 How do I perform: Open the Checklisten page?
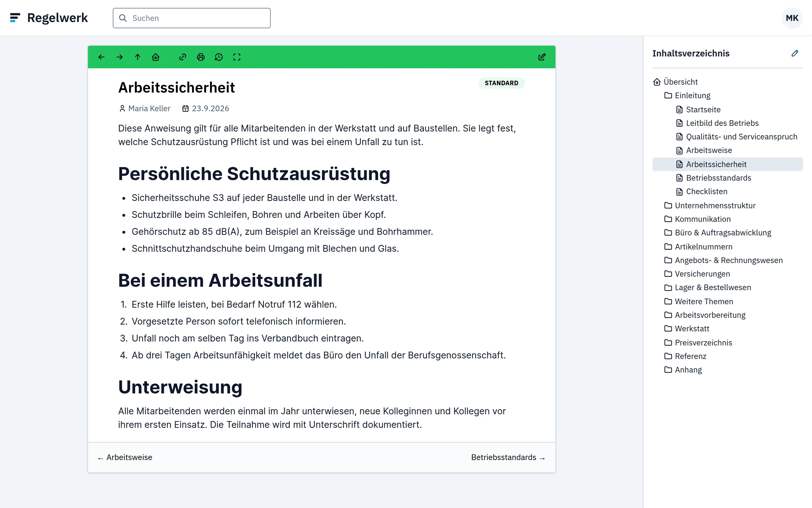706,192
